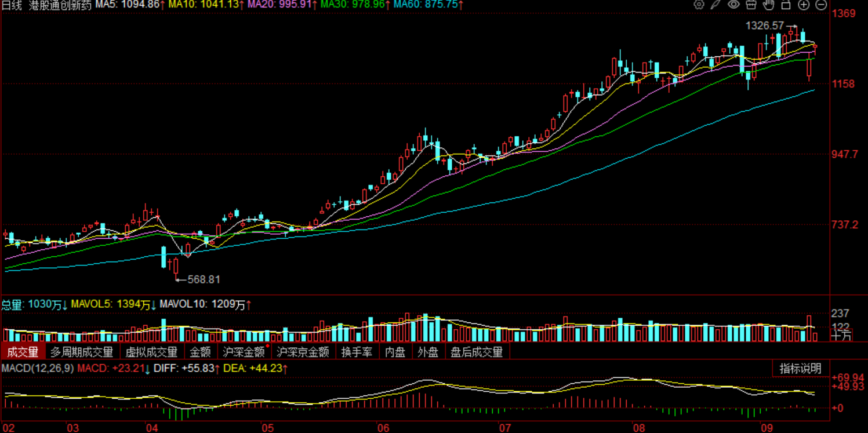Viewport: 868px width, 433px height.
Task: Select the 内盘 tab
Action: click(395, 352)
